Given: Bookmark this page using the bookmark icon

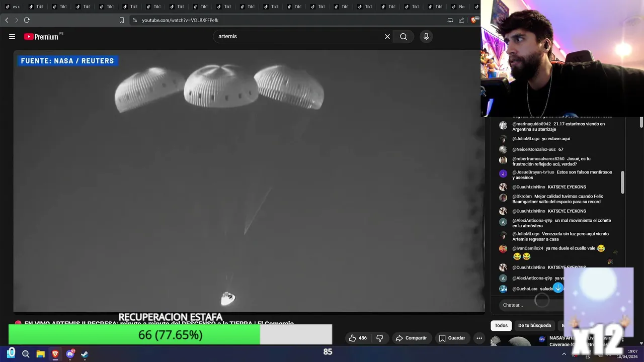Looking at the screenshot, I should coord(122,20).
